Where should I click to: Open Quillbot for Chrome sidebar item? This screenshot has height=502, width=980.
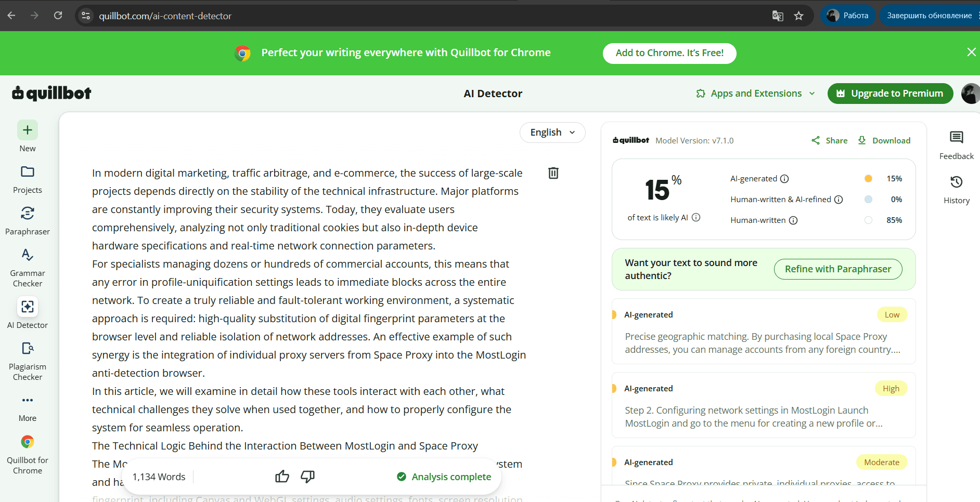point(28,455)
